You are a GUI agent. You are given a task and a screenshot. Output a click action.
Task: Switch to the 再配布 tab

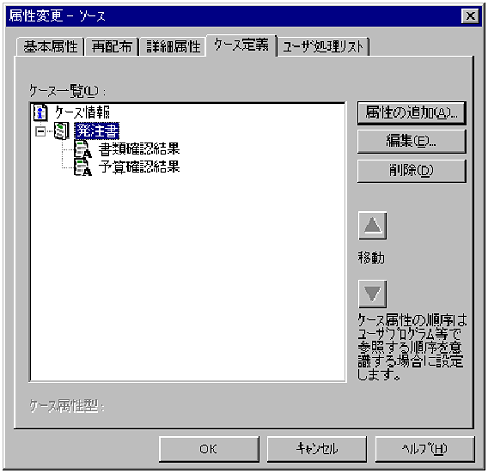(x=112, y=47)
